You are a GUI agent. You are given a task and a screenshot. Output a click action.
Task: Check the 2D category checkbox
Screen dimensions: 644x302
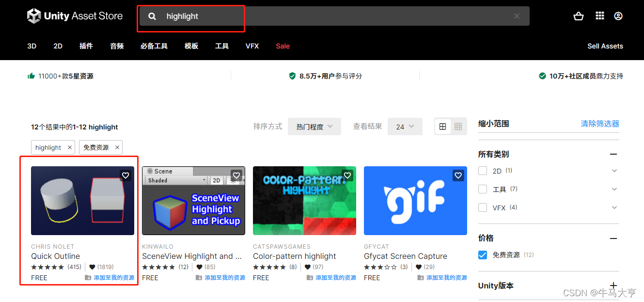(x=483, y=171)
